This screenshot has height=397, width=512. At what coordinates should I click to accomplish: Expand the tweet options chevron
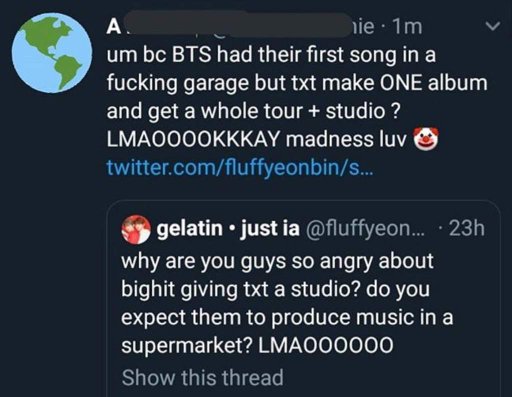pyautogui.click(x=493, y=26)
